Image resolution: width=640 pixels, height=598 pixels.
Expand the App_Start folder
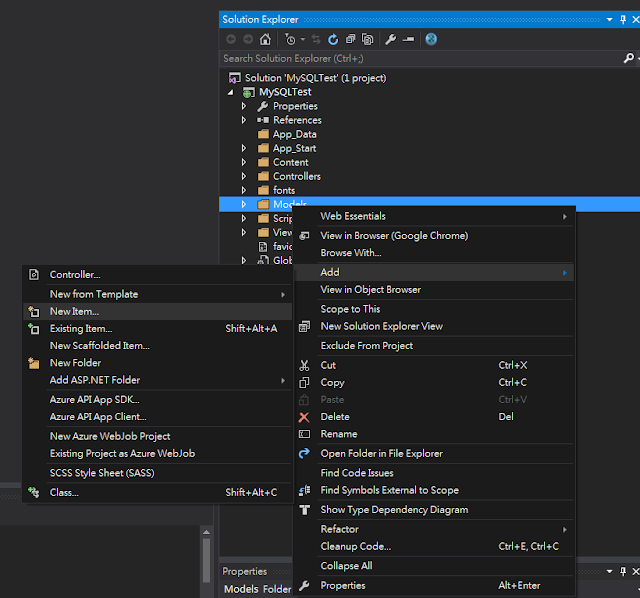[x=244, y=148]
